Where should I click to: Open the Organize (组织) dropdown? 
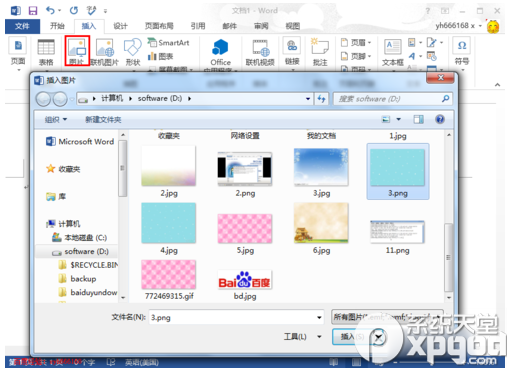click(56, 119)
